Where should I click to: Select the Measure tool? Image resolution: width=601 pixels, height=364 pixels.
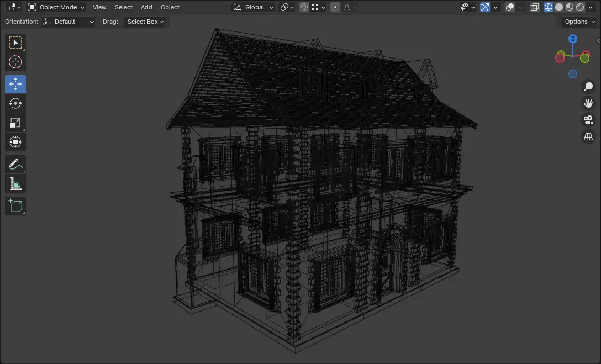15,184
